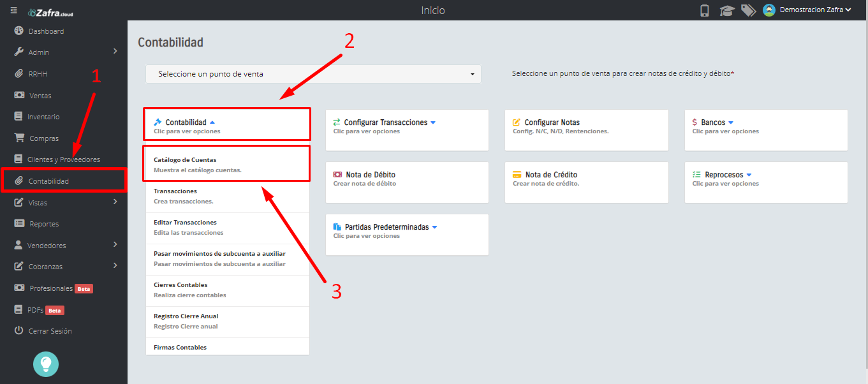Click the Nota de Crédito card icon
Screen dimensions: 868x384
pyautogui.click(x=517, y=175)
